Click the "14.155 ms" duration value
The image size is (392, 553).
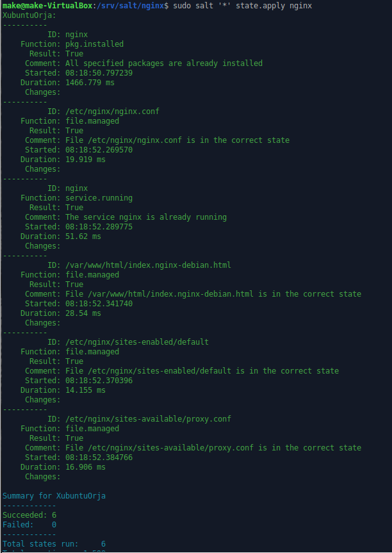pos(85,390)
